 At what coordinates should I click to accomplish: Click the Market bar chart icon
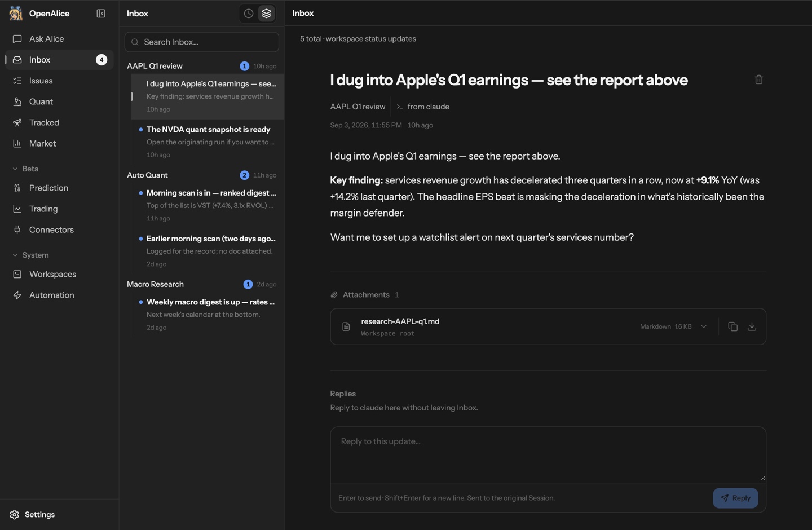[17, 143]
